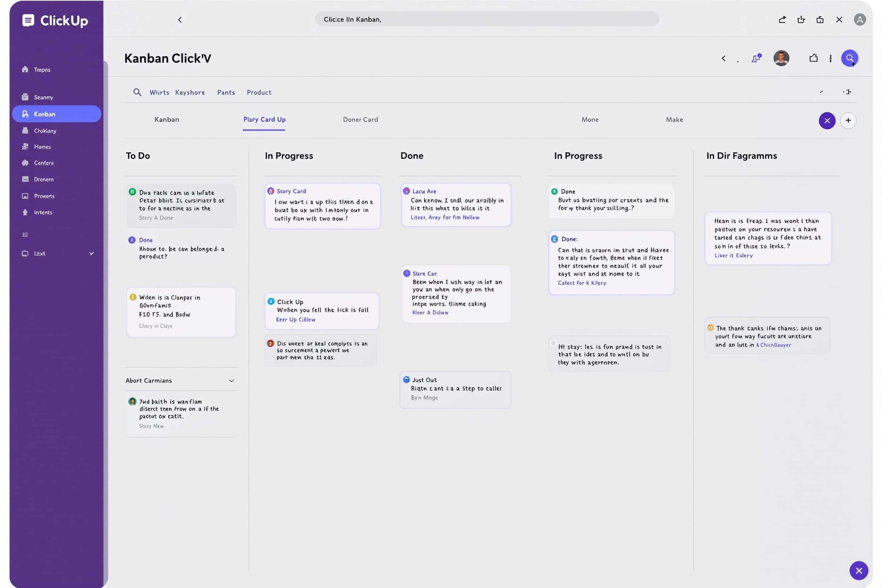The height and width of the screenshot is (588, 882).
Task: Click the share arrow icon in top bar
Action: [782, 19]
